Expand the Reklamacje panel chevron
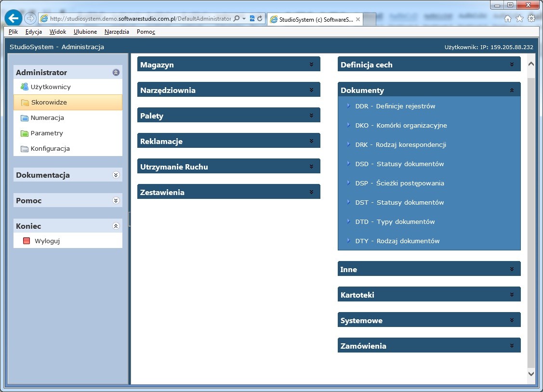Screen dimensions: 543x392 [x=311, y=141]
